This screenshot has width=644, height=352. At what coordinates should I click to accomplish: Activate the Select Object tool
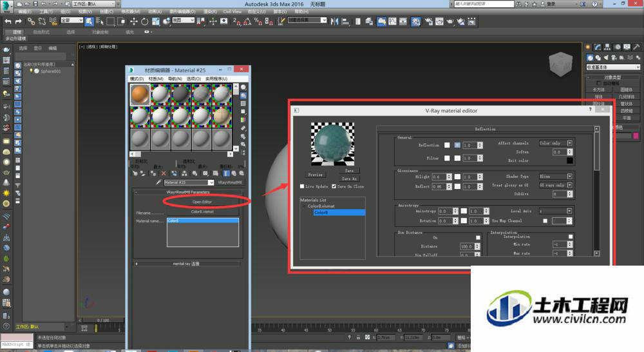pyautogui.click(x=89, y=21)
